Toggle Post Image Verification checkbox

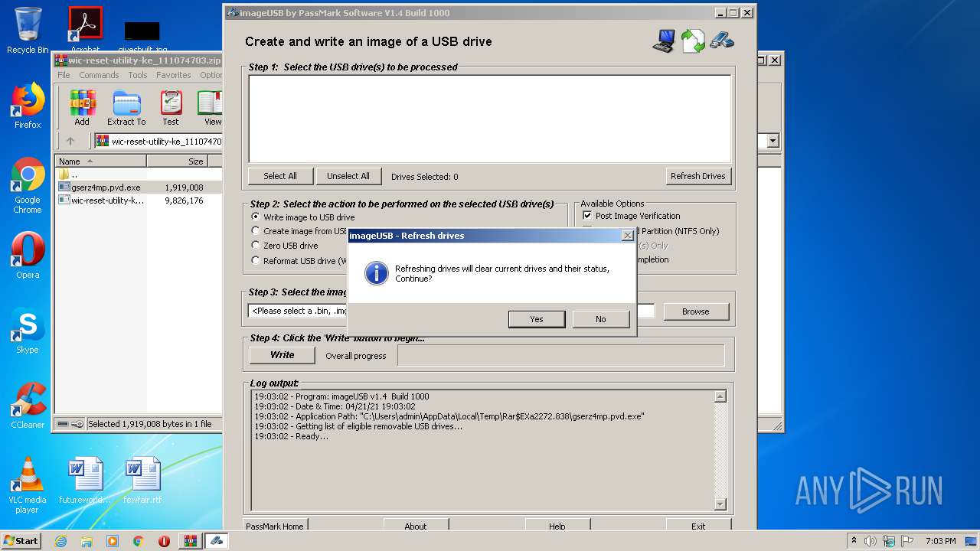point(632,216)
